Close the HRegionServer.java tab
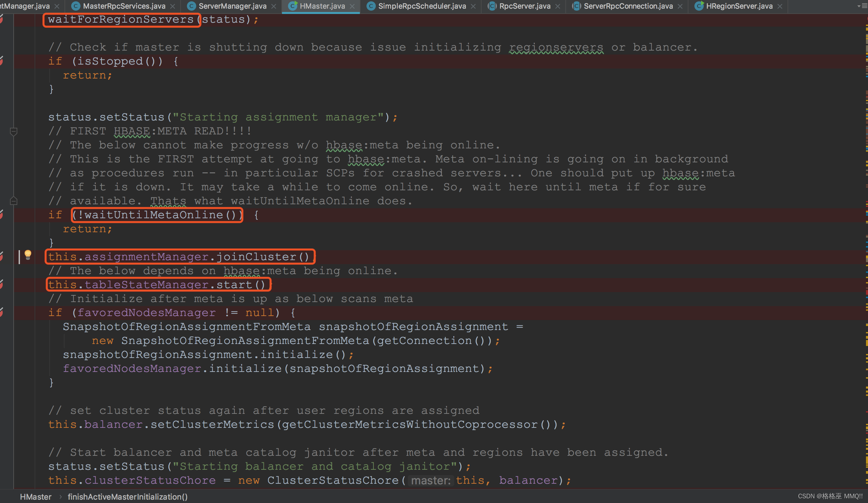This screenshot has height=503, width=868. tap(780, 6)
